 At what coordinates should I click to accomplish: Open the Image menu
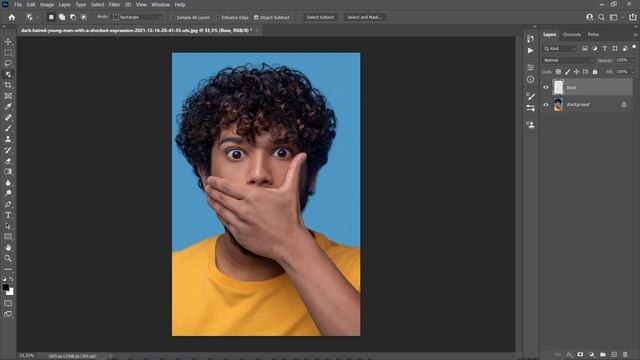point(47,4)
